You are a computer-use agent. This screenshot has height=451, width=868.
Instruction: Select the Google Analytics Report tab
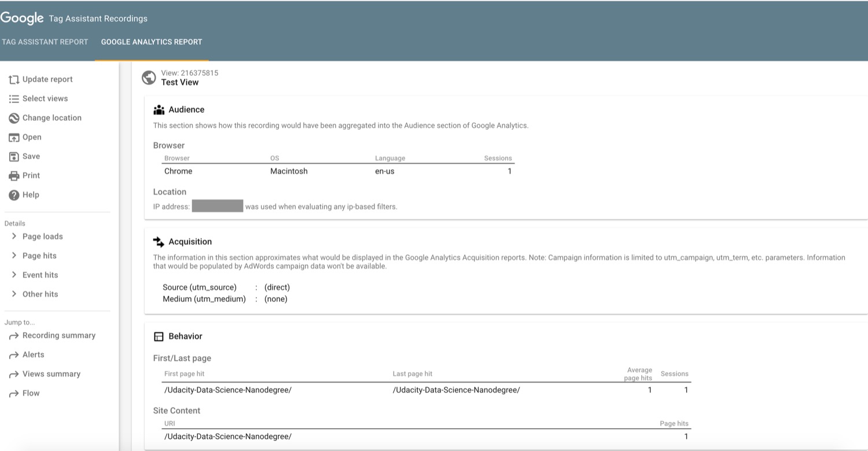click(152, 42)
